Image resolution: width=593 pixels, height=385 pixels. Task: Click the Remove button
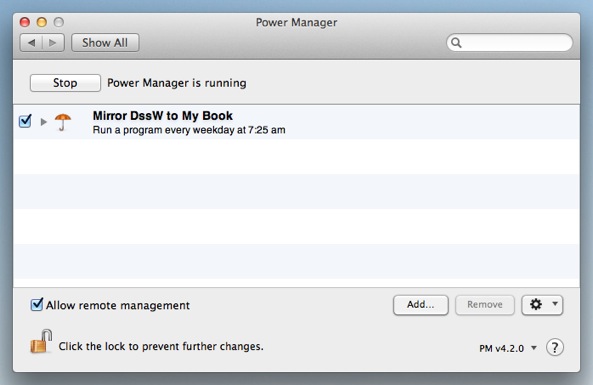tap(485, 305)
